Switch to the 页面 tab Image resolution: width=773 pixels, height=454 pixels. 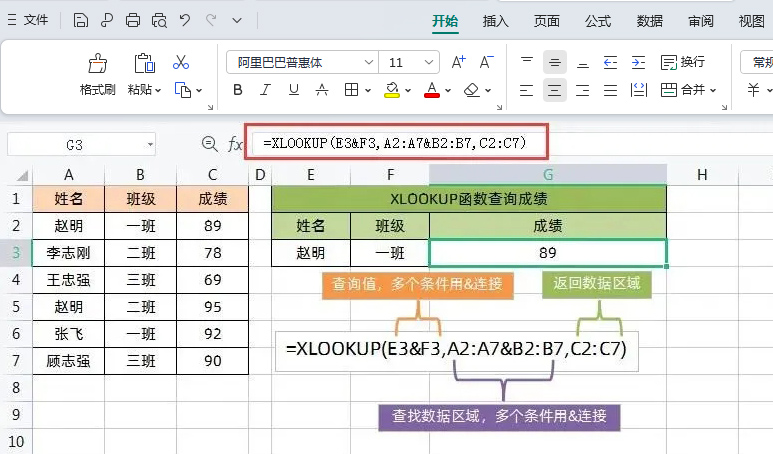click(547, 21)
